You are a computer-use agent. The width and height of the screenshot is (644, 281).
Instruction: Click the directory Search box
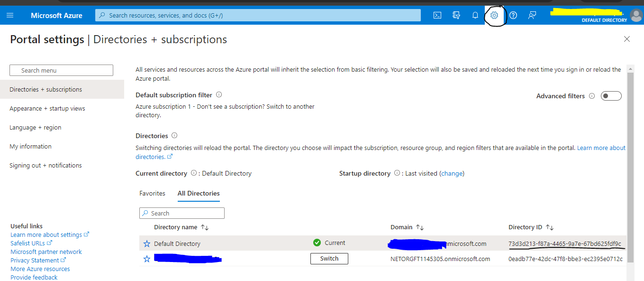click(x=182, y=213)
